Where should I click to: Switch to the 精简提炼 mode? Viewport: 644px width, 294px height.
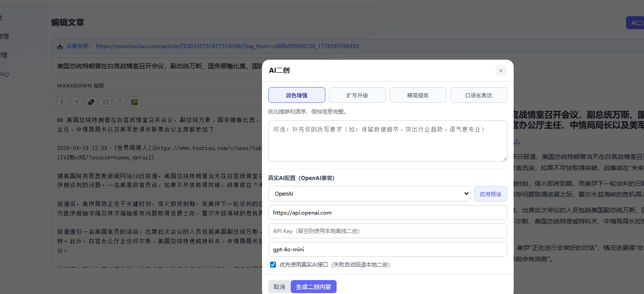click(418, 95)
